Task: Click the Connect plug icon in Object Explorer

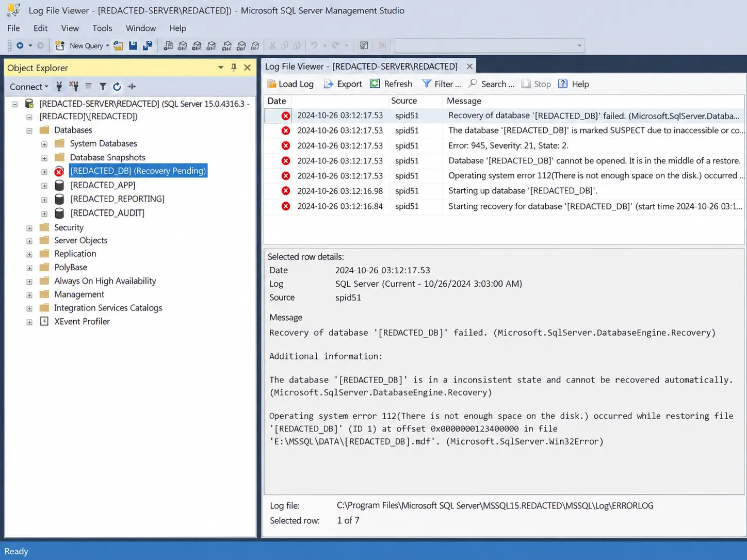Action: click(59, 86)
